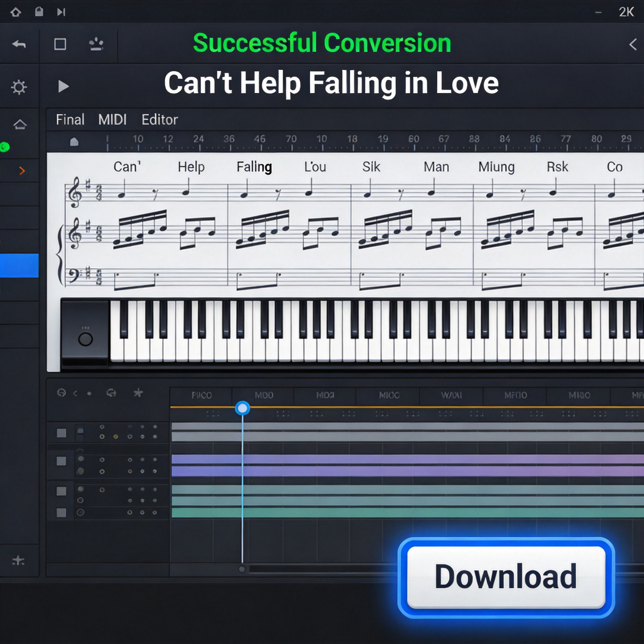Collapse panel with the top-right left chevron

(x=633, y=44)
